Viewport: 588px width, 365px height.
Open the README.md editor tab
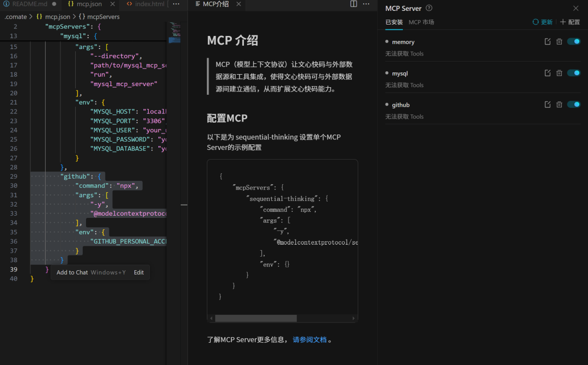[x=26, y=4]
